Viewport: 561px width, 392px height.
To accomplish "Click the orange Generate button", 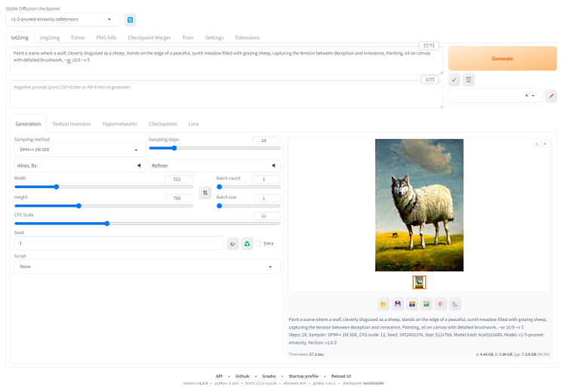I will pos(502,58).
